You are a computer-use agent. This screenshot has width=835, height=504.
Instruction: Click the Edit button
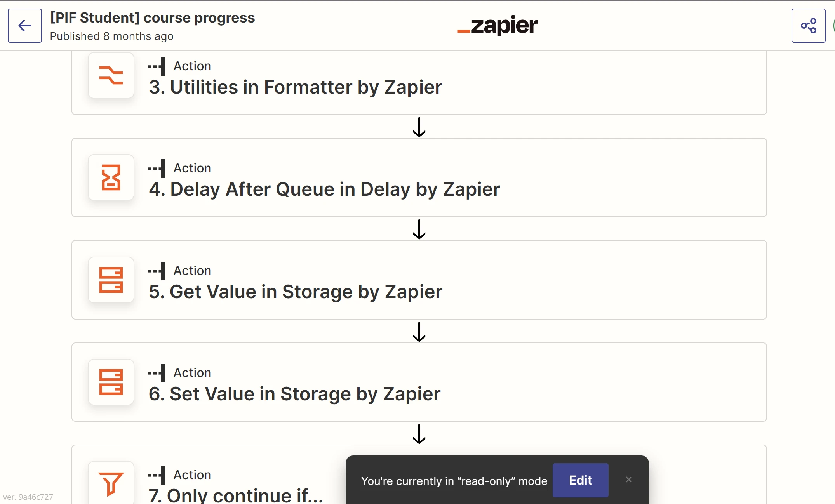[x=580, y=480]
